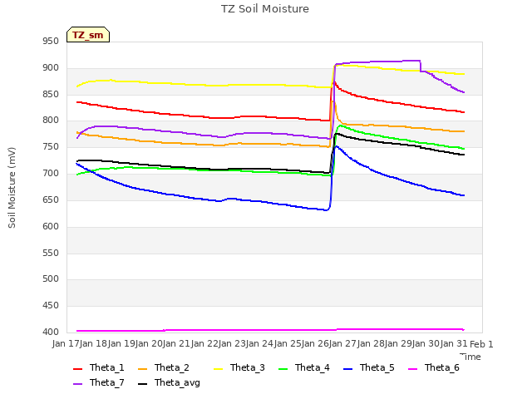Click the 900 y-axis tick label
The height and width of the screenshot is (399, 532).
(x=51, y=68)
